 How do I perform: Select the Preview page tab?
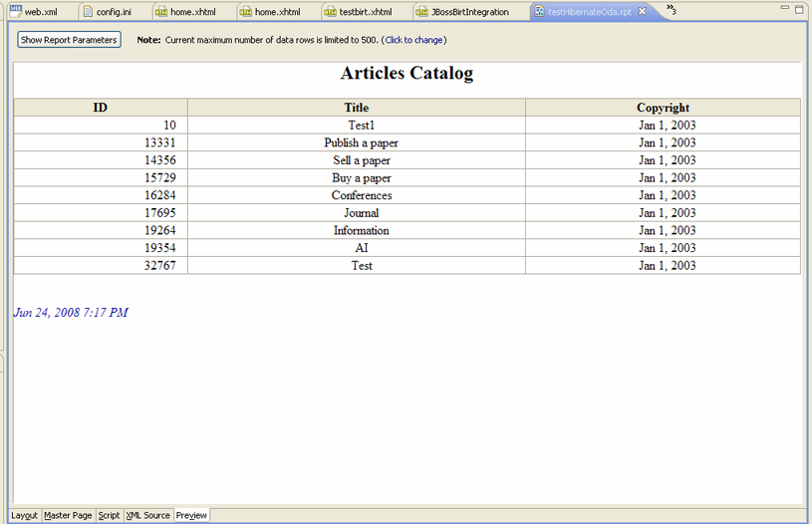coord(191,515)
